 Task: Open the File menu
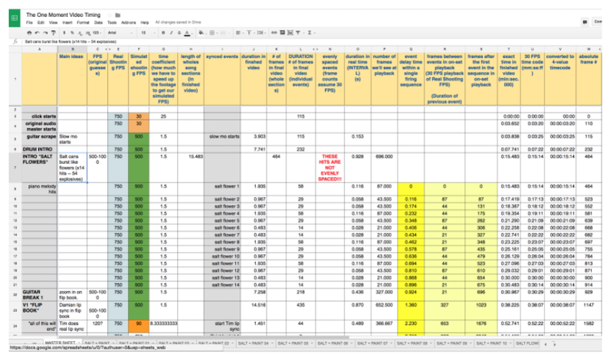tap(29, 23)
